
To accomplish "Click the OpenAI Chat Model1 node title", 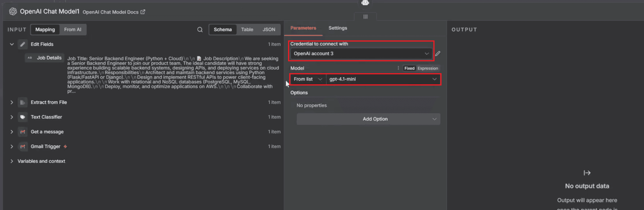I will [50, 11].
